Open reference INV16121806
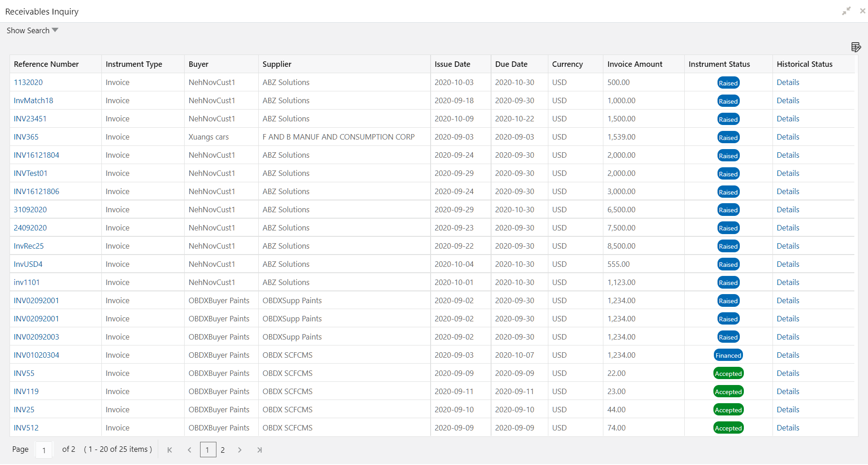The image size is (868, 465). [x=36, y=191]
